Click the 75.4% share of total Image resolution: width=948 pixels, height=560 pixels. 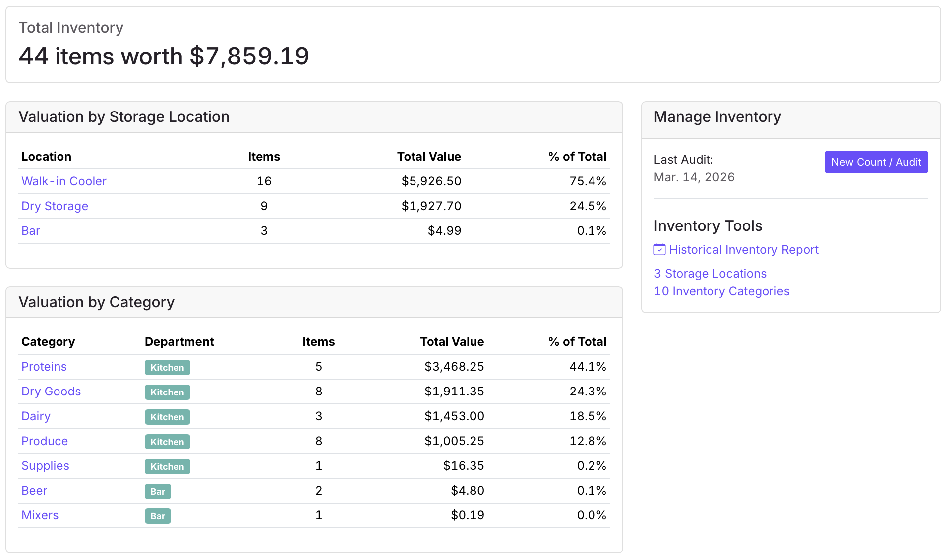pyautogui.click(x=588, y=181)
